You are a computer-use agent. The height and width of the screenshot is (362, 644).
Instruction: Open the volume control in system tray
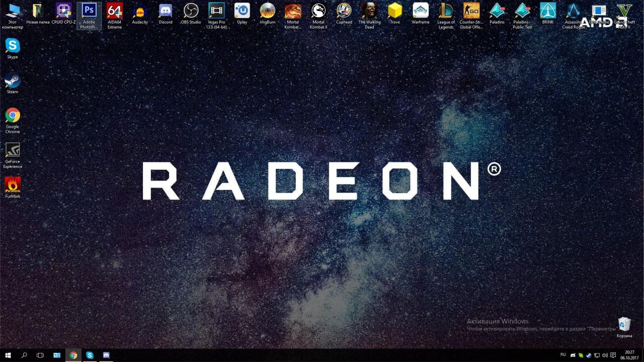tap(604, 355)
